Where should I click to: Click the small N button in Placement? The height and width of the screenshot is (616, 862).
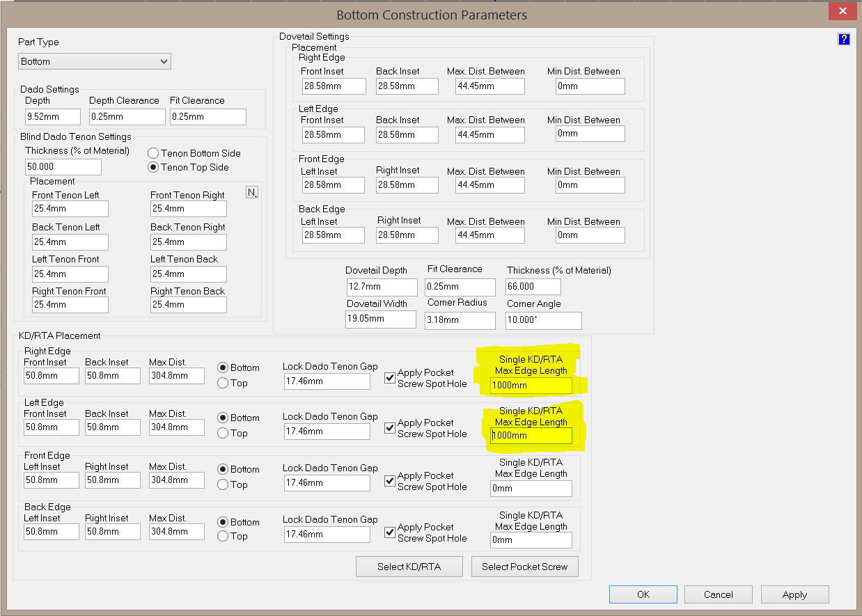coord(252,193)
